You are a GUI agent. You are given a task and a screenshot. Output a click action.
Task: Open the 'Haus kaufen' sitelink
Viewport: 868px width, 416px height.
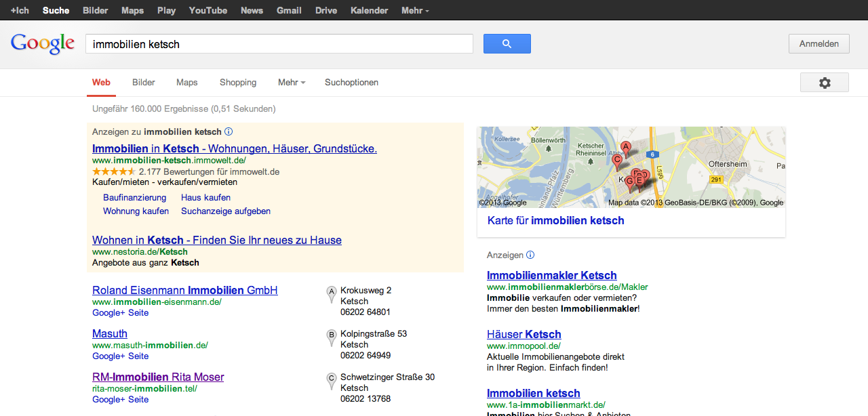coord(205,198)
